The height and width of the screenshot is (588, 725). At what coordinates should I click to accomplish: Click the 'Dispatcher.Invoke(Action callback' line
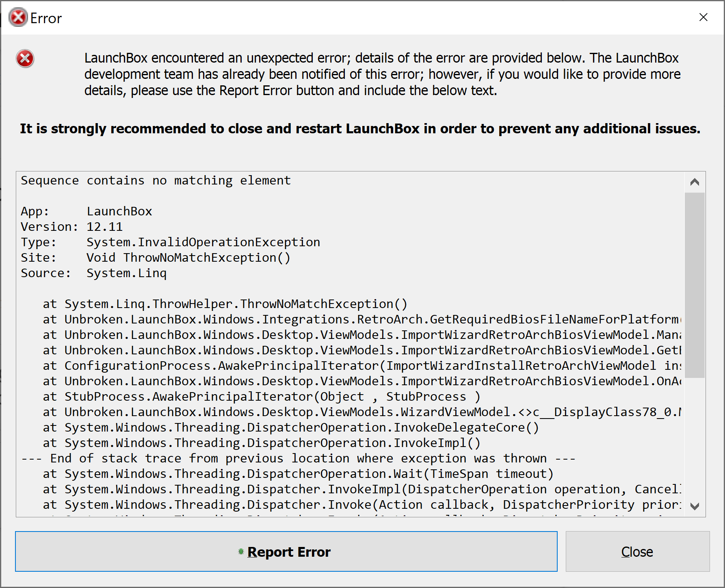(362, 505)
